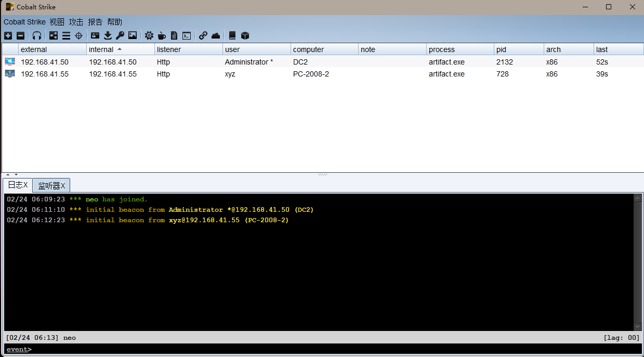Image resolution: width=644 pixels, height=357 pixels.
Task: Collapse split pane using the tiny up arrow
Action: (x=8, y=174)
